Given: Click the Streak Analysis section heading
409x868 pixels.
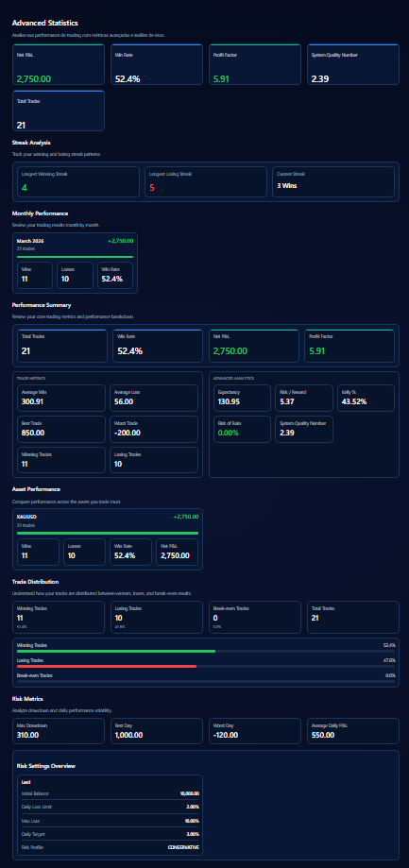Looking at the screenshot, I should pyautogui.click(x=31, y=143).
